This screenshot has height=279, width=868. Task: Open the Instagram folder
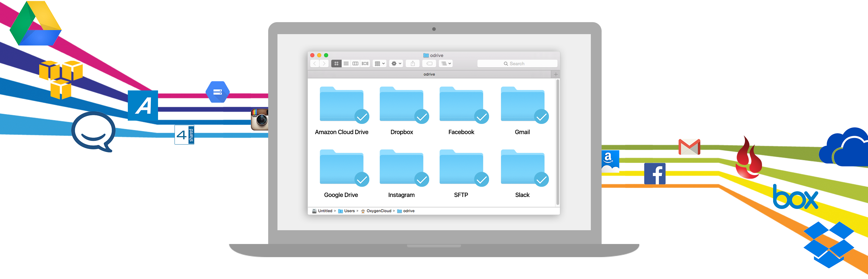tap(401, 168)
